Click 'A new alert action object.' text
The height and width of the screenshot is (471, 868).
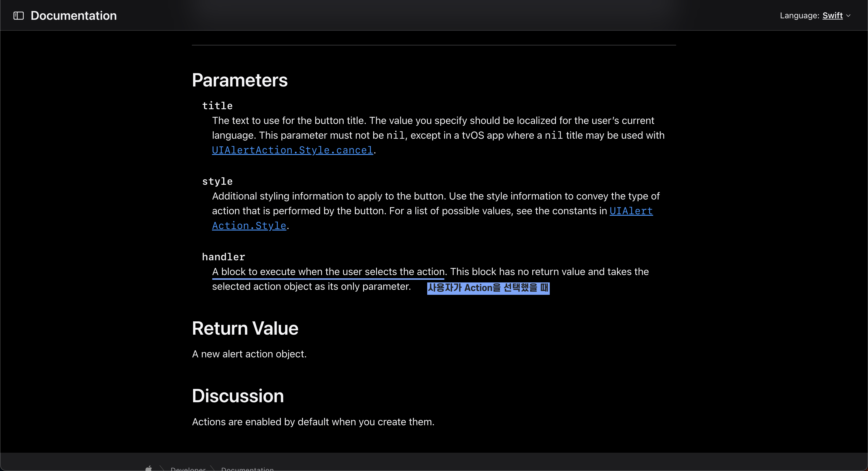[249, 354]
